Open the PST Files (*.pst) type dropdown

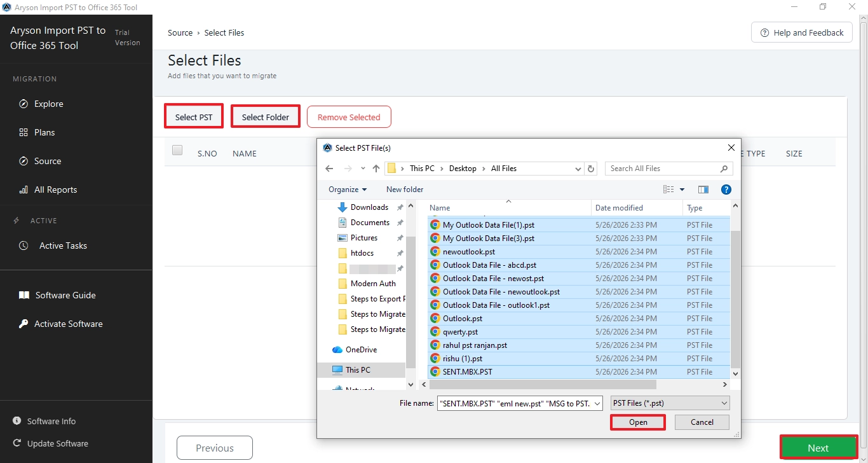[670, 403]
